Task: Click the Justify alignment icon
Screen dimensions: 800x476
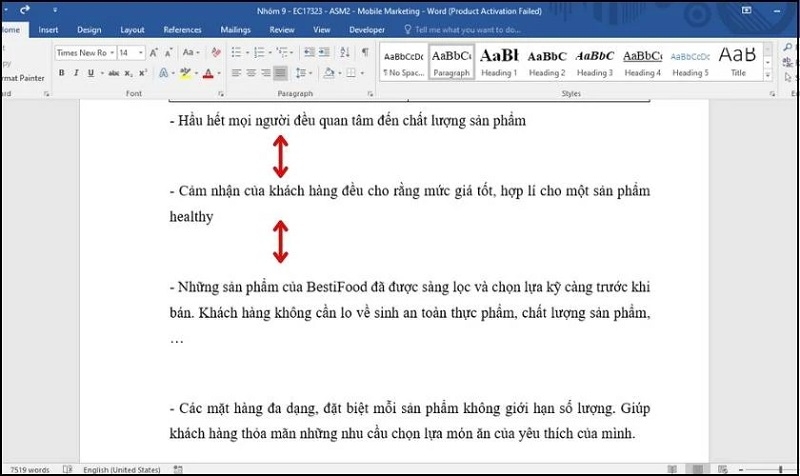Action: [x=280, y=73]
